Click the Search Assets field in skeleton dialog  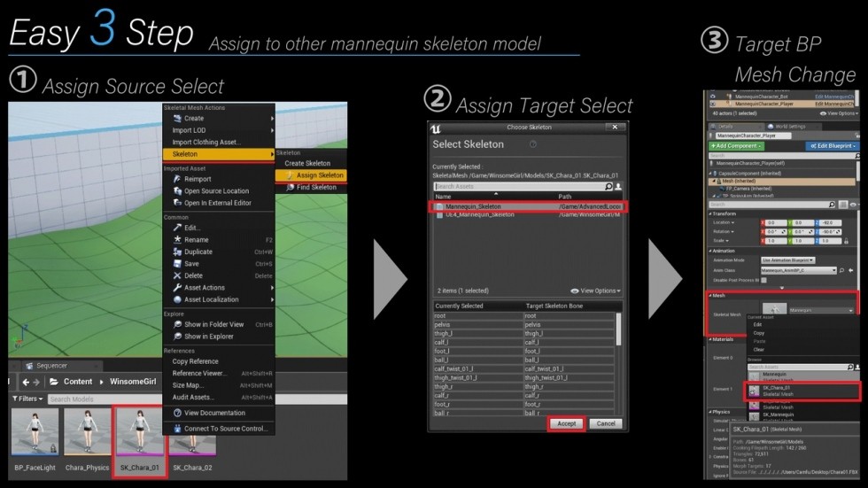click(x=518, y=187)
